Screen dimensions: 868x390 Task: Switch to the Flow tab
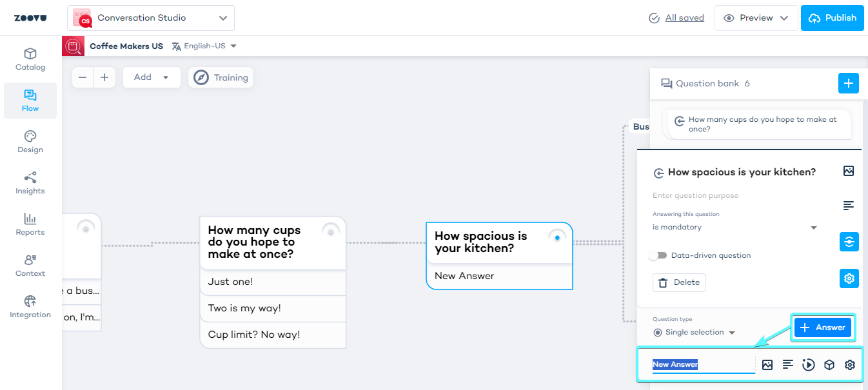[x=30, y=101]
